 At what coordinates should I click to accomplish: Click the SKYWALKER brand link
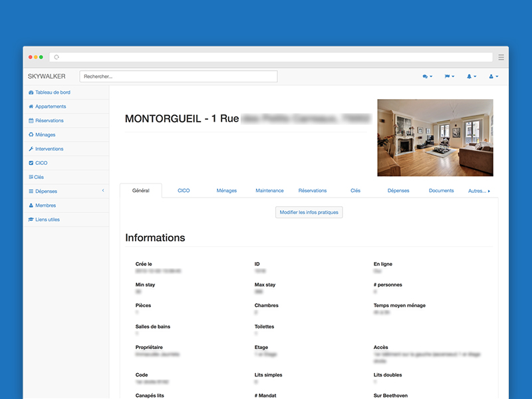tap(47, 76)
